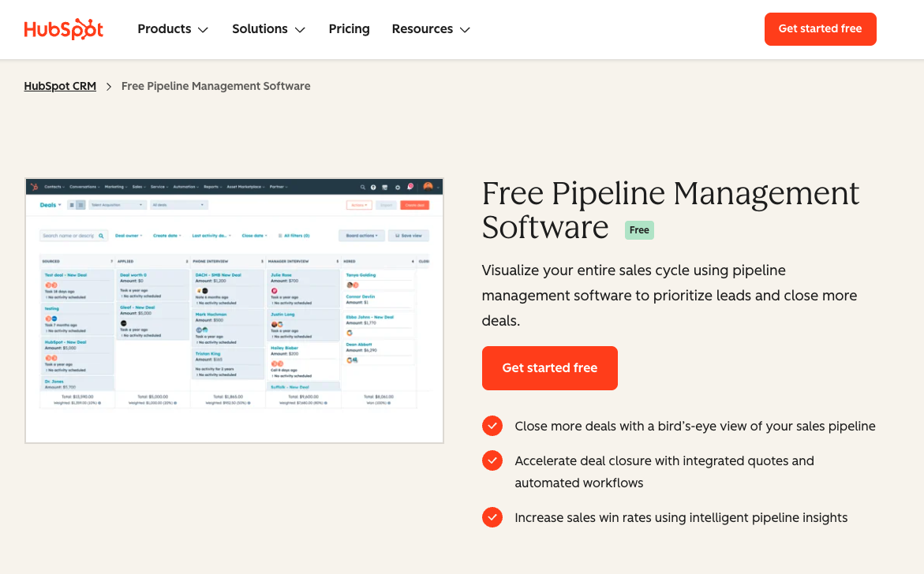
Task: Click the Free Pipeline Management Software heading
Action: [x=670, y=211]
